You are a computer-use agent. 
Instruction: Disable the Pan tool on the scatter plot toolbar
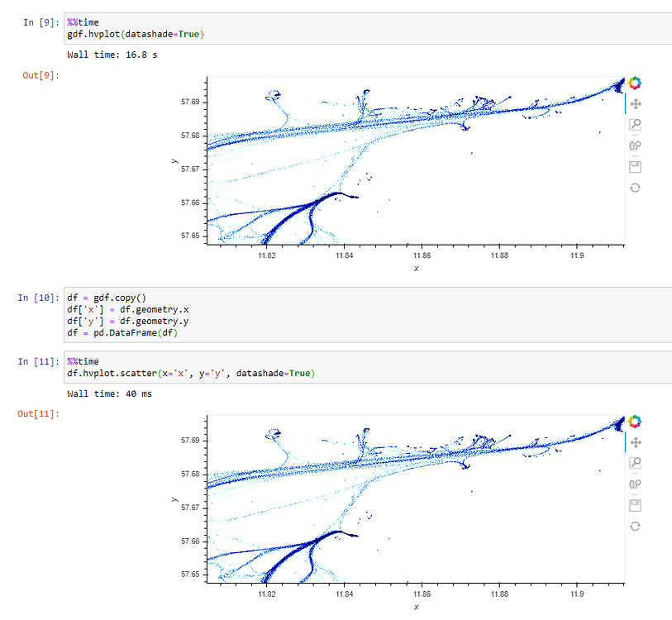click(x=635, y=442)
